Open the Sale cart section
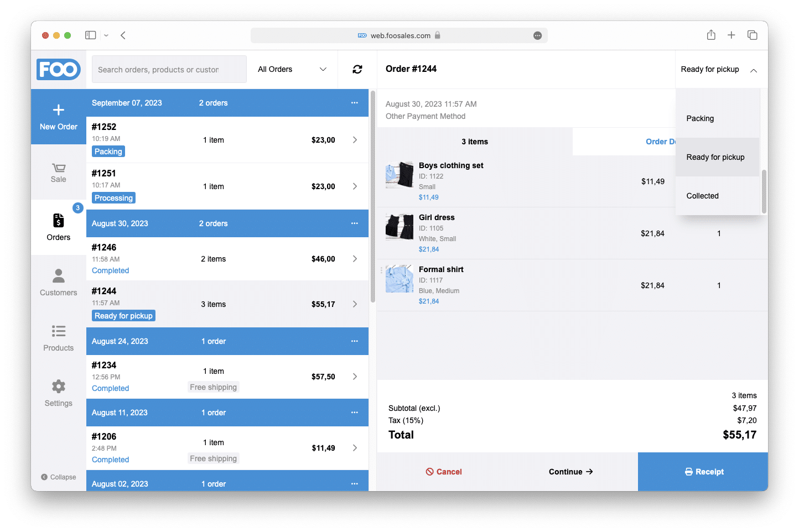The image size is (799, 532). coord(59,173)
